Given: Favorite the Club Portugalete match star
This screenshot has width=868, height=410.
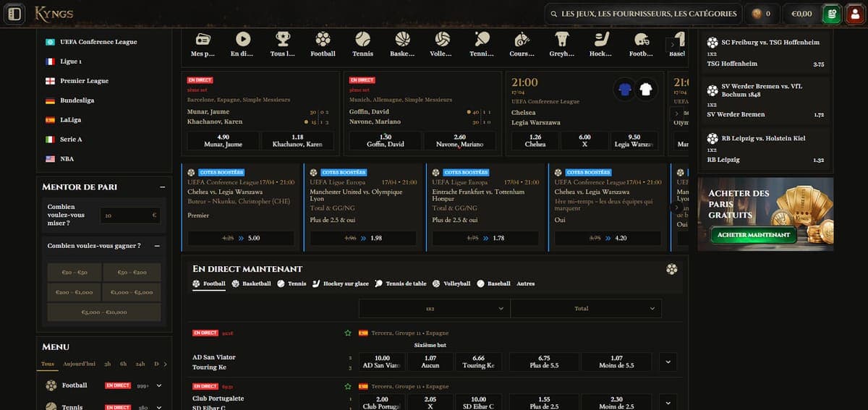Looking at the screenshot, I should (347, 387).
